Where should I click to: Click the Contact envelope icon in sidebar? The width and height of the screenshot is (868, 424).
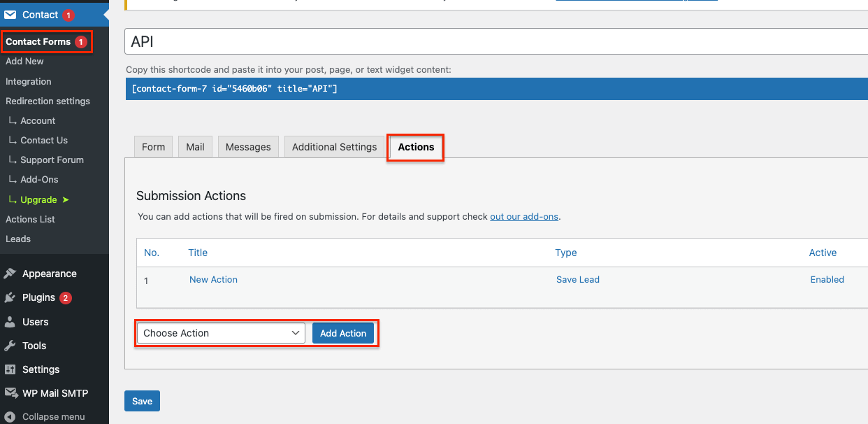click(10, 15)
